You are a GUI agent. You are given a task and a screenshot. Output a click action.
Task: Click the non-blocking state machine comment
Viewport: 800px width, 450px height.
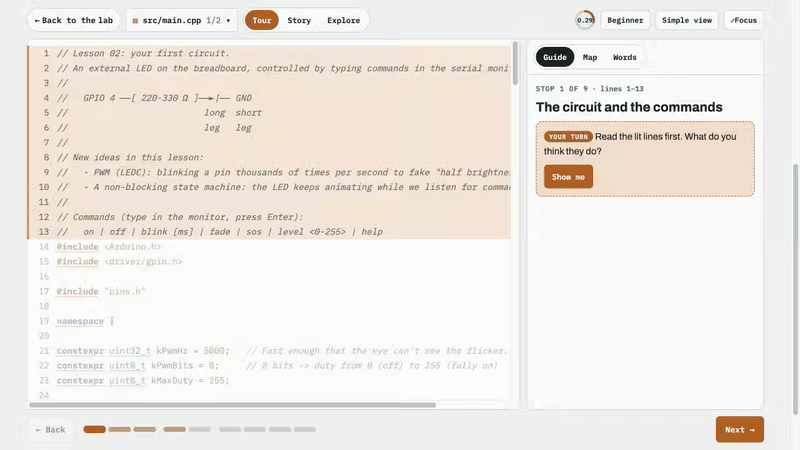tap(283, 187)
